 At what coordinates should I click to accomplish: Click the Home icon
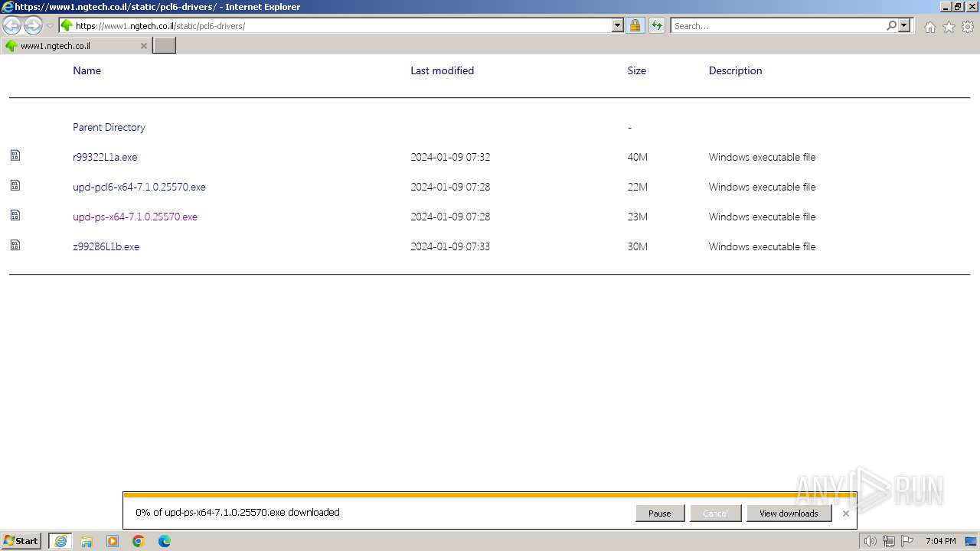click(929, 27)
